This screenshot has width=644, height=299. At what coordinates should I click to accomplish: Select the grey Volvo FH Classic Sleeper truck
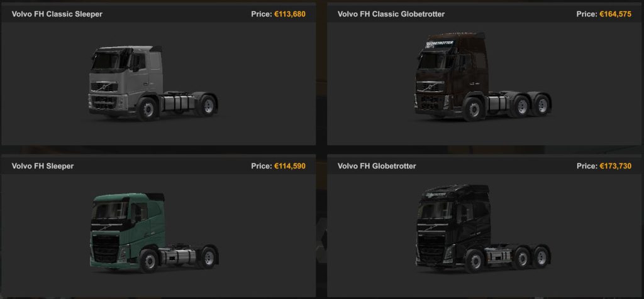click(153, 84)
